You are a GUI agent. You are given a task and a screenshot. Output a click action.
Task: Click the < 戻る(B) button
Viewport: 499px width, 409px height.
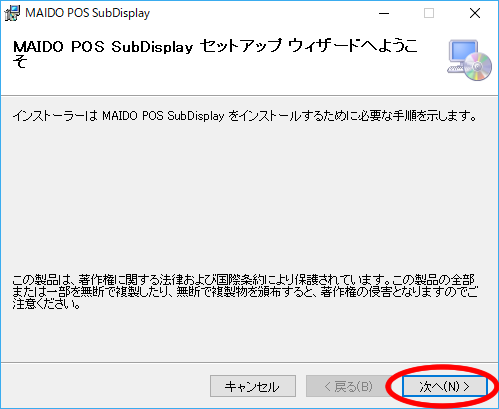(x=348, y=386)
